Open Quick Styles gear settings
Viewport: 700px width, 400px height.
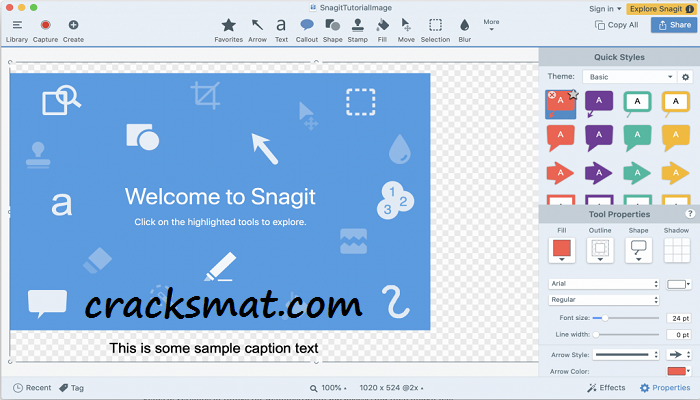coord(686,77)
